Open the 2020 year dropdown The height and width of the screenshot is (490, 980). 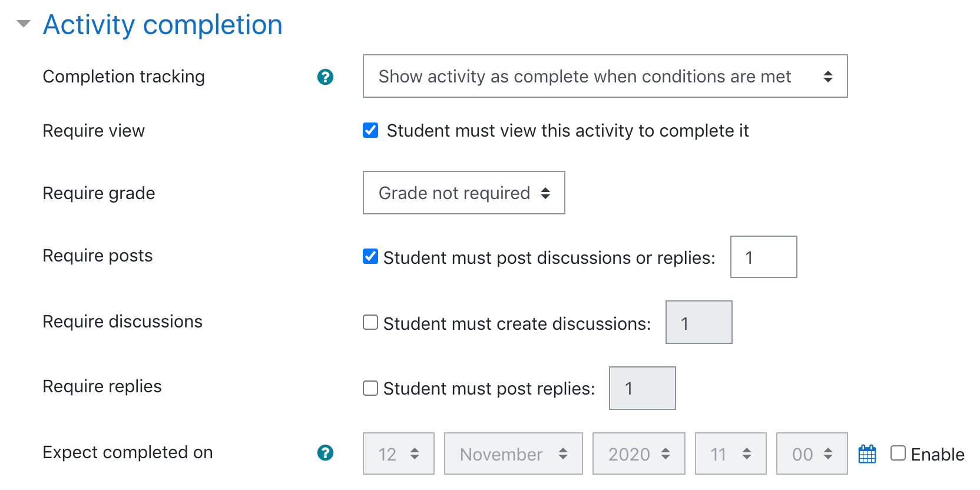(x=638, y=453)
